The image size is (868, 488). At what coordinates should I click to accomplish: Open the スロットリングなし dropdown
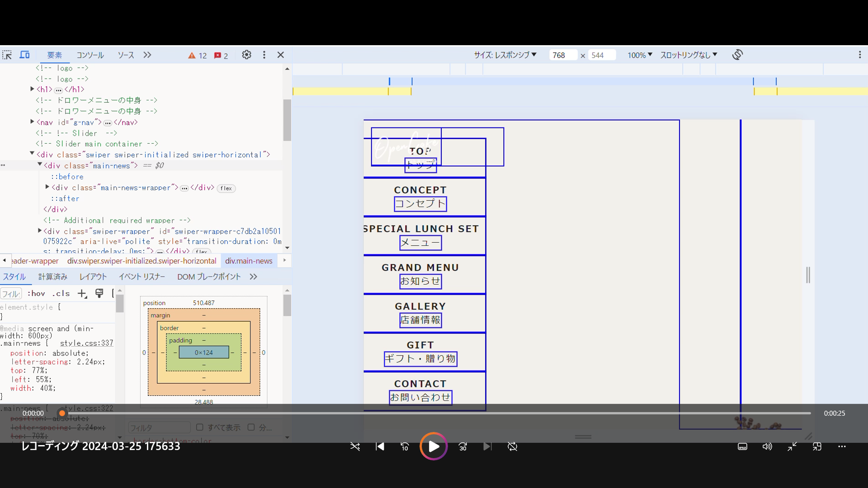click(x=689, y=55)
